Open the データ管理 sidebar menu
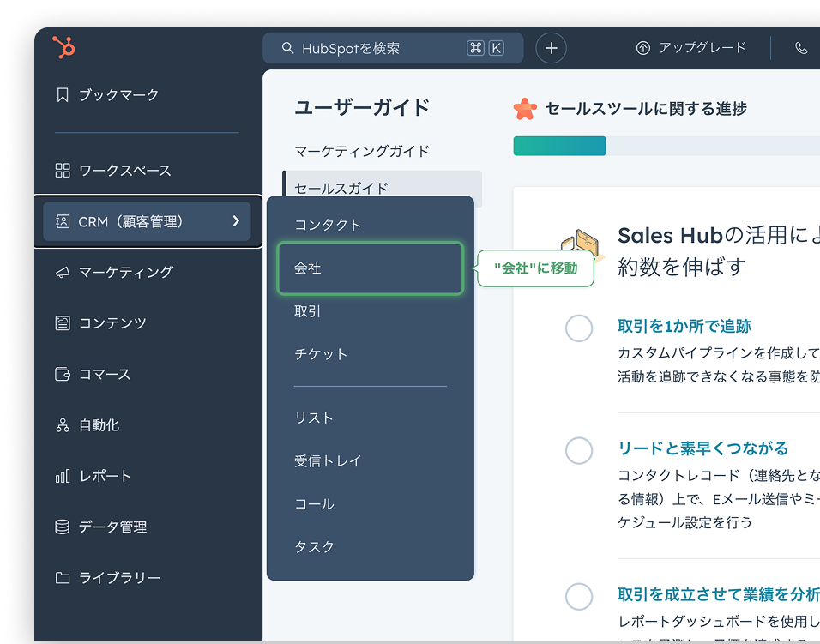Viewport: 820px width, 644px height. click(112, 527)
